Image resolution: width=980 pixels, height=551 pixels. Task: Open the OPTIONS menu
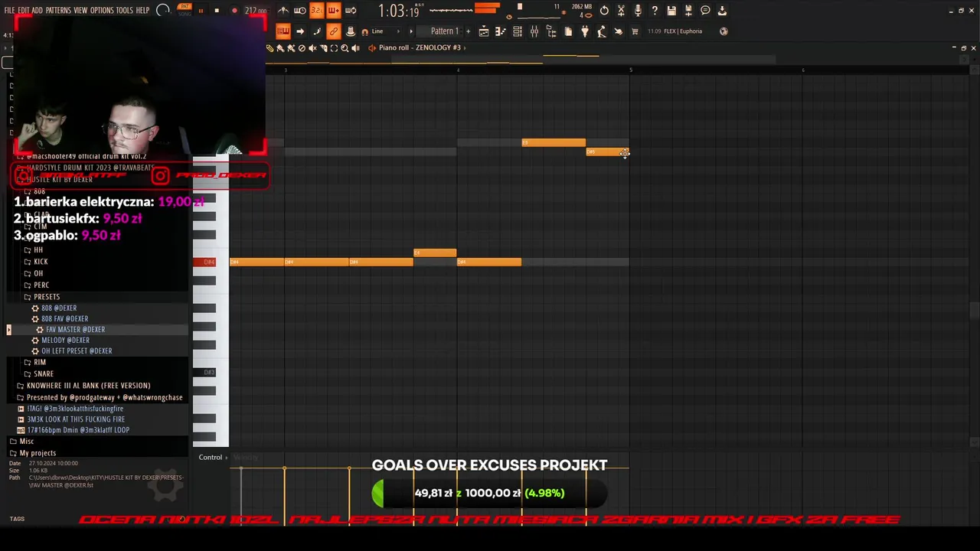point(102,11)
